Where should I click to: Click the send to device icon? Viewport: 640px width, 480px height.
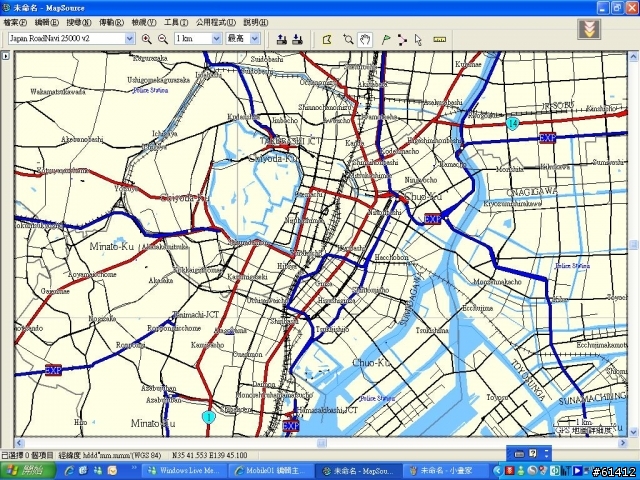[x=282, y=39]
